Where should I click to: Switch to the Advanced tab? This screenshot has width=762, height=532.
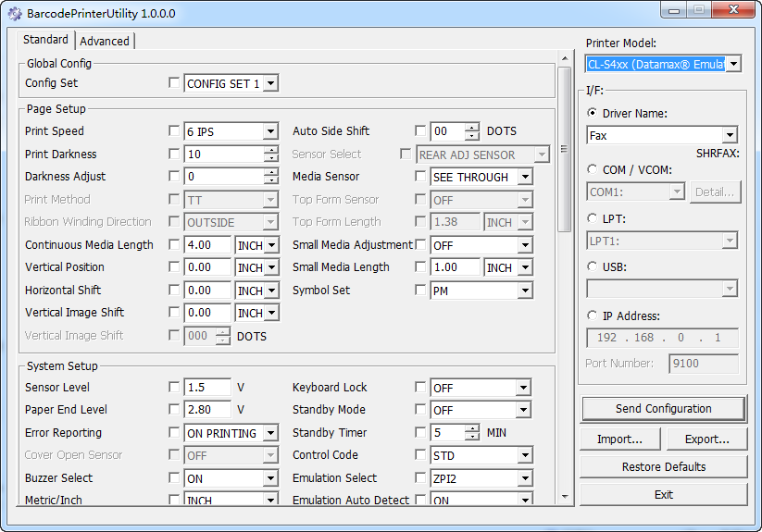pyautogui.click(x=105, y=41)
